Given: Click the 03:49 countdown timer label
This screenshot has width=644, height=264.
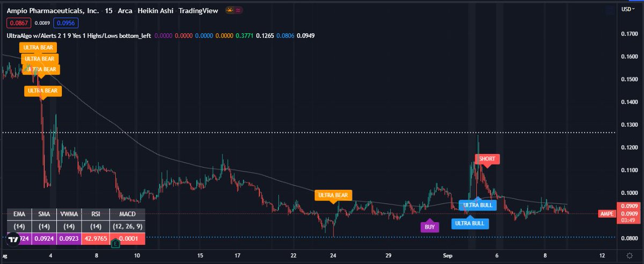Looking at the screenshot, I should 628,219.
